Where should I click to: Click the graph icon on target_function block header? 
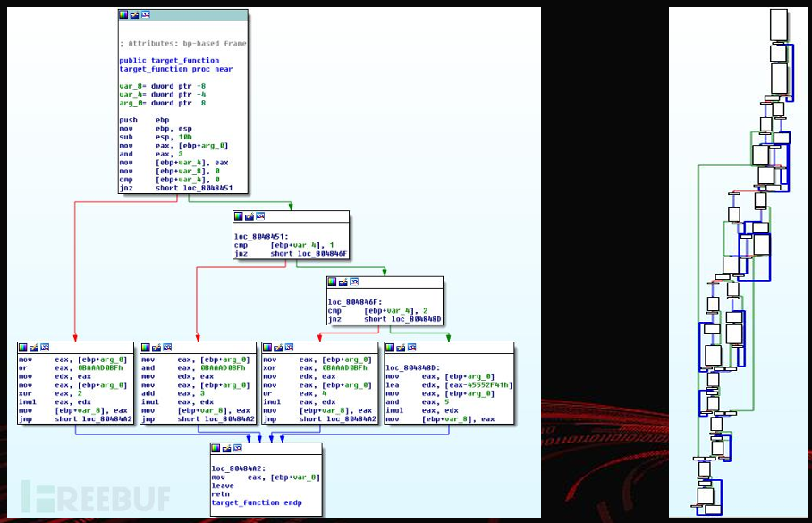tap(145, 15)
